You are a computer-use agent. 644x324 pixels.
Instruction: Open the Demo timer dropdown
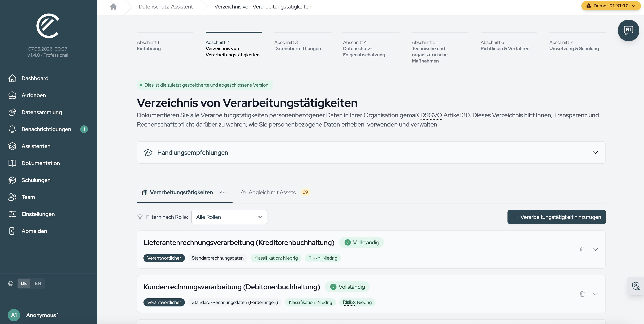click(x=611, y=6)
